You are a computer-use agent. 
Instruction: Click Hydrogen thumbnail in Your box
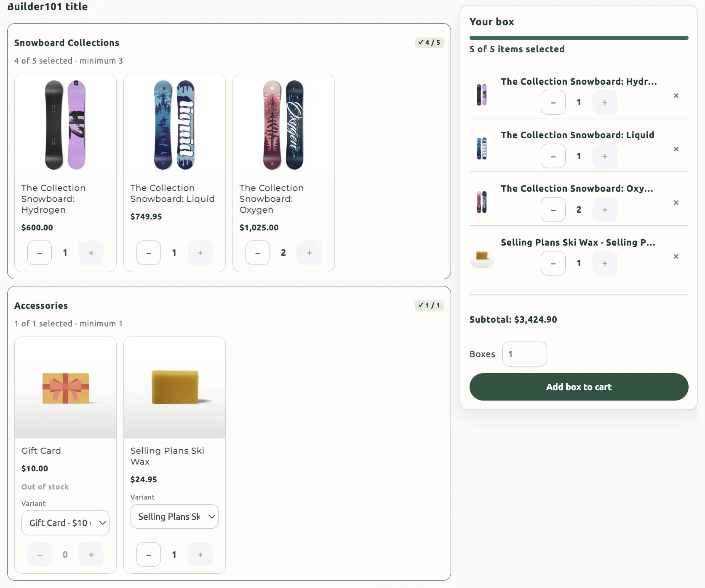point(482,95)
